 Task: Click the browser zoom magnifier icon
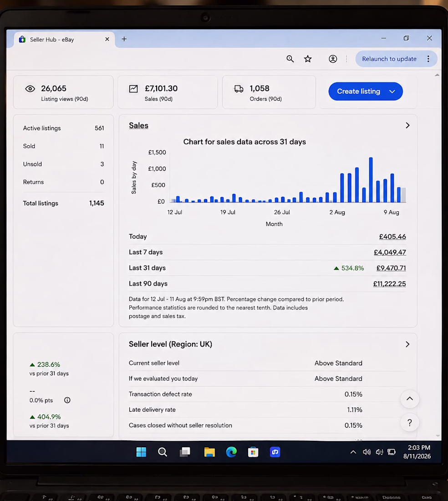click(x=290, y=59)
